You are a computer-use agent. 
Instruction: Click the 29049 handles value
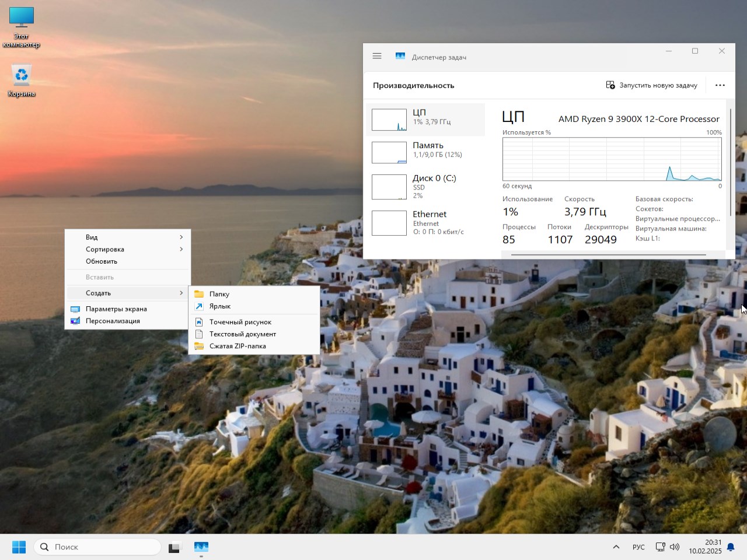601,240
